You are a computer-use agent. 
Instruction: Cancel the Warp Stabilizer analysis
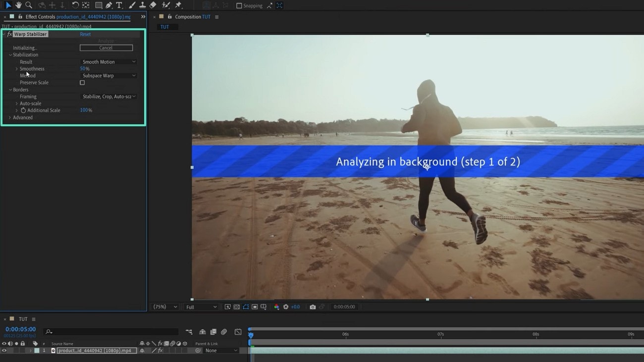click(106, 48)
